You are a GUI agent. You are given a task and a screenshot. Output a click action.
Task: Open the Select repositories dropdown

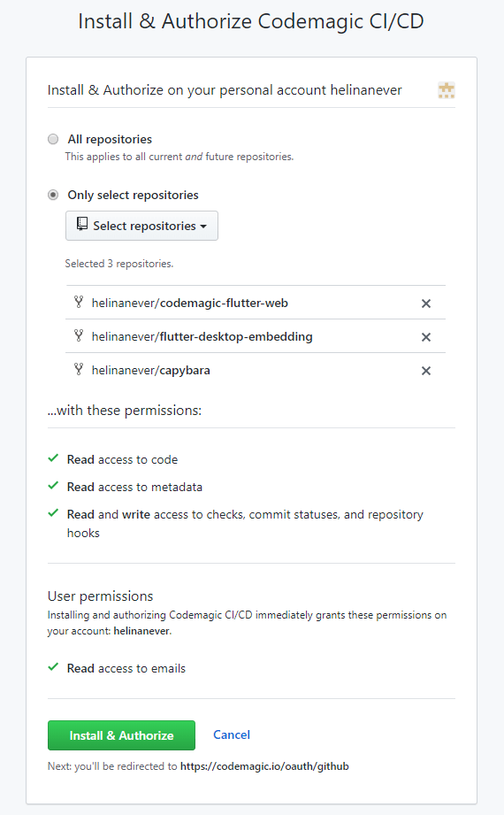coord(141,226)
